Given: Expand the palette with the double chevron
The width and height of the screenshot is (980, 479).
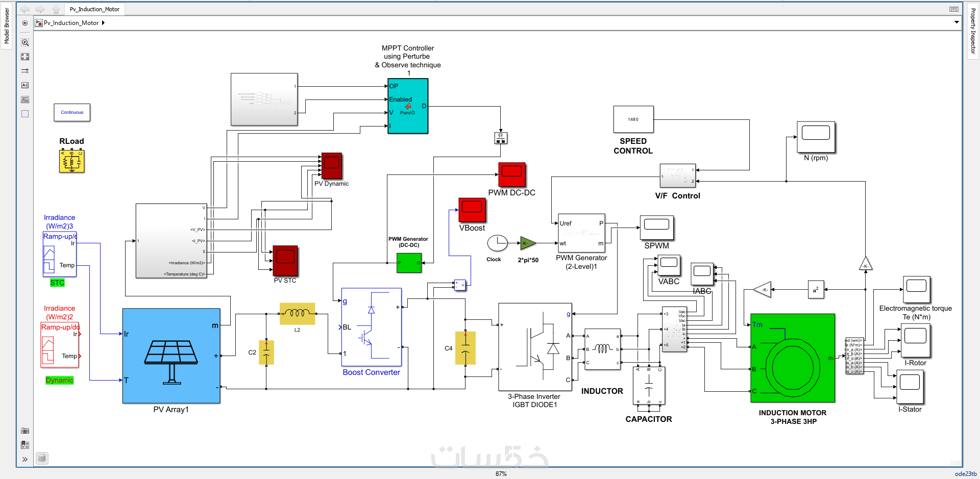Looking at the screenshot, I should coord(25,459).
